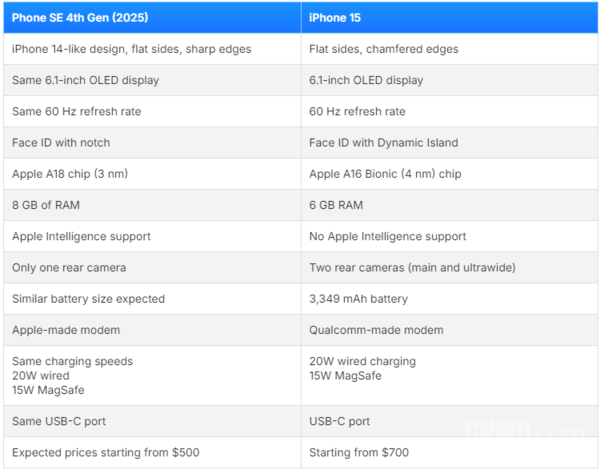Select the Only one rear camera cell
Image resolution: width=600 pixels, height=470 pixels.
click(152, 268)
